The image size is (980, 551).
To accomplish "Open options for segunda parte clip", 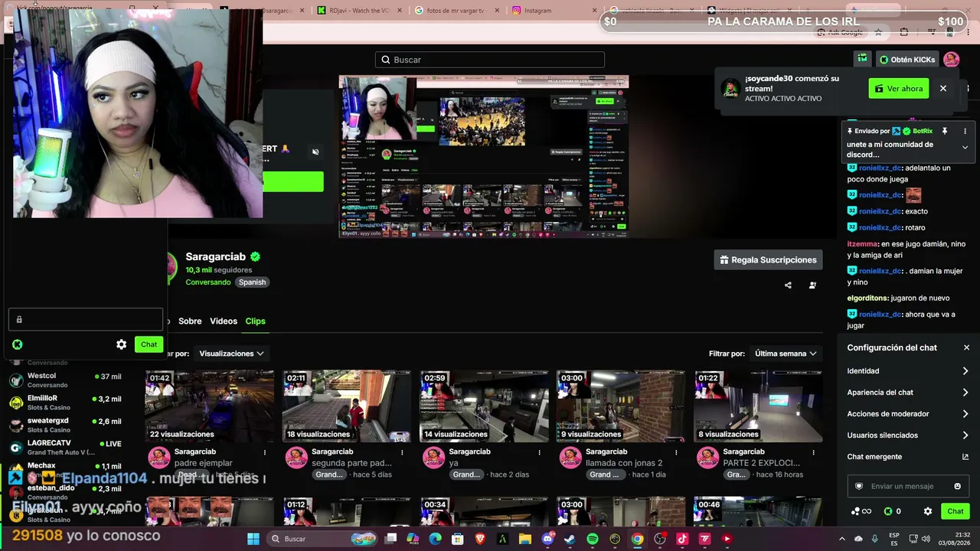I will coord(401,452).
